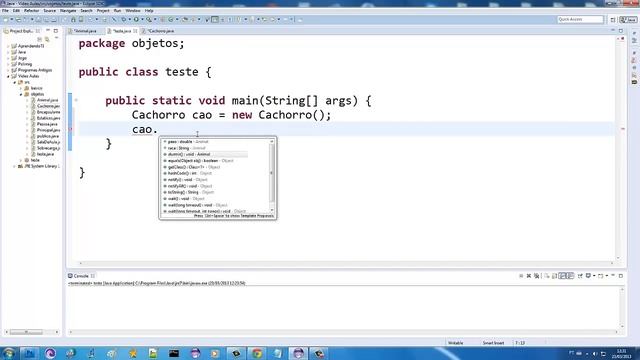
Task: Click the Eclipse icon on the taskbar
Action: pyautogui.click(x=298, y=353)
